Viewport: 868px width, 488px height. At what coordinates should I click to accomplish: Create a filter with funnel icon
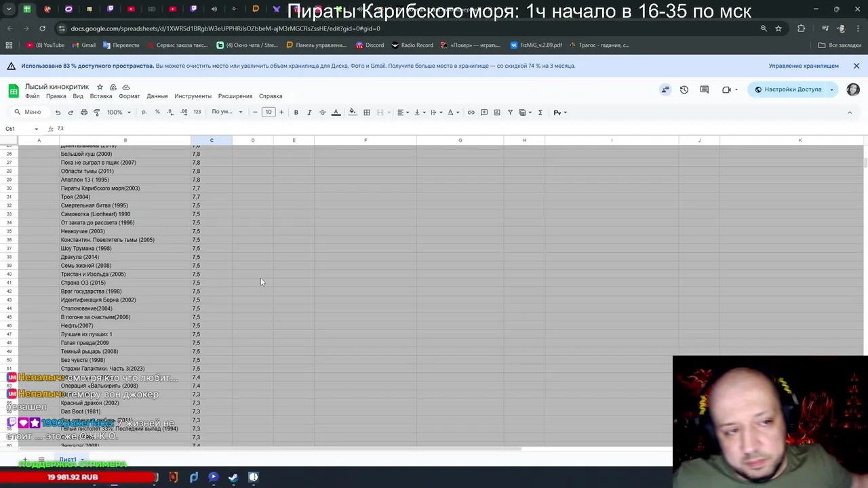511,113
